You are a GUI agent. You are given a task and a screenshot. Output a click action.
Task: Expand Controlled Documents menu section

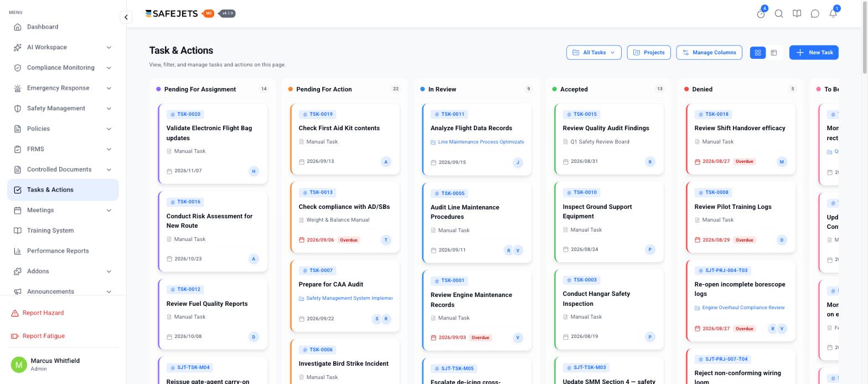coord(63,170)
